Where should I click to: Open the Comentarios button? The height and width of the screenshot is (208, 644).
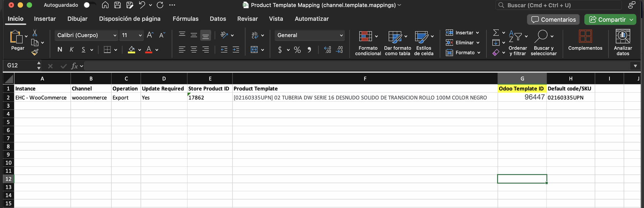point(553,19)
